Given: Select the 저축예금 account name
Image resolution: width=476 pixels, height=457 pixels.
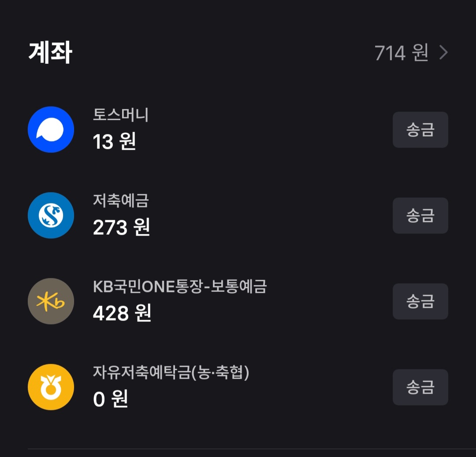Looking at the screenshot, I should click(x=121, y=201).
